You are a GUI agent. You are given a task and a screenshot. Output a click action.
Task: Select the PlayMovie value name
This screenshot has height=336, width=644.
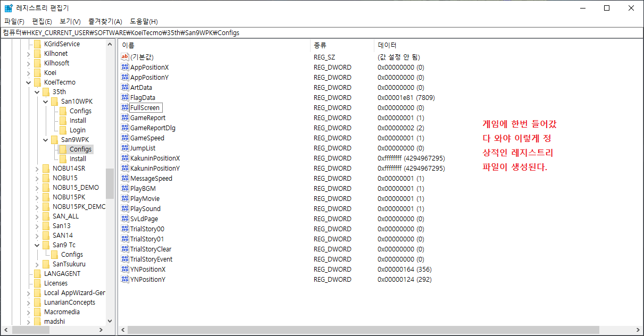pyautogui.click(x=145, y=198)
